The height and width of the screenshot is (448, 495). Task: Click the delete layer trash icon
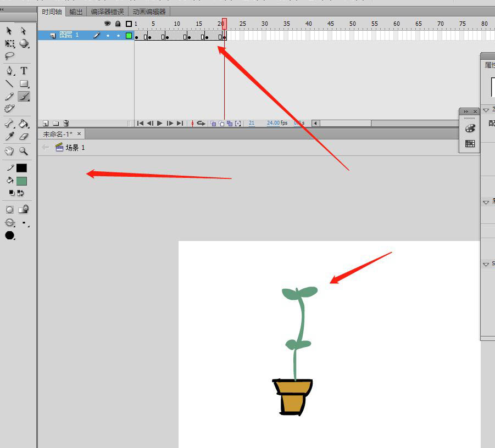pyautogui.click(x=66, y=124)
